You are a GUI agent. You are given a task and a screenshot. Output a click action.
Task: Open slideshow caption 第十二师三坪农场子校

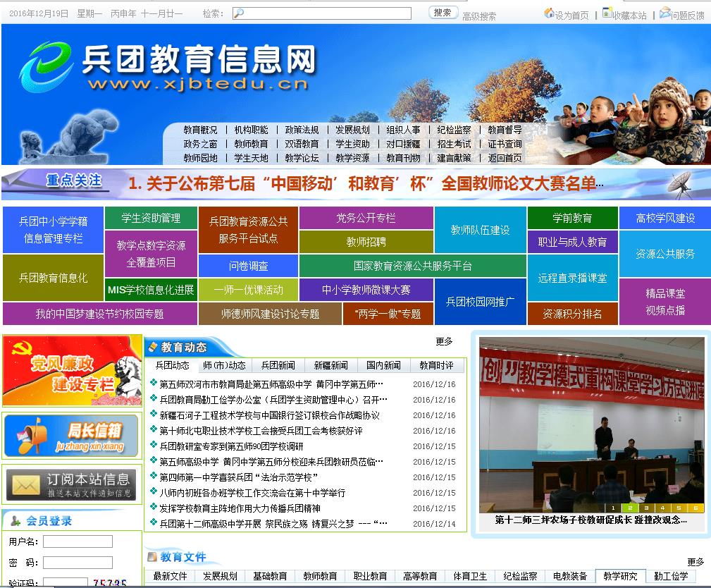pyautogui.click(x=591, y=520)
